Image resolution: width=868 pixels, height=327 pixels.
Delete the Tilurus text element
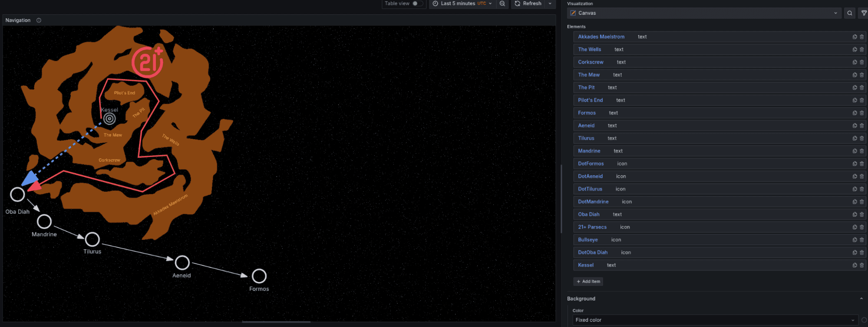tap(862, 138)
